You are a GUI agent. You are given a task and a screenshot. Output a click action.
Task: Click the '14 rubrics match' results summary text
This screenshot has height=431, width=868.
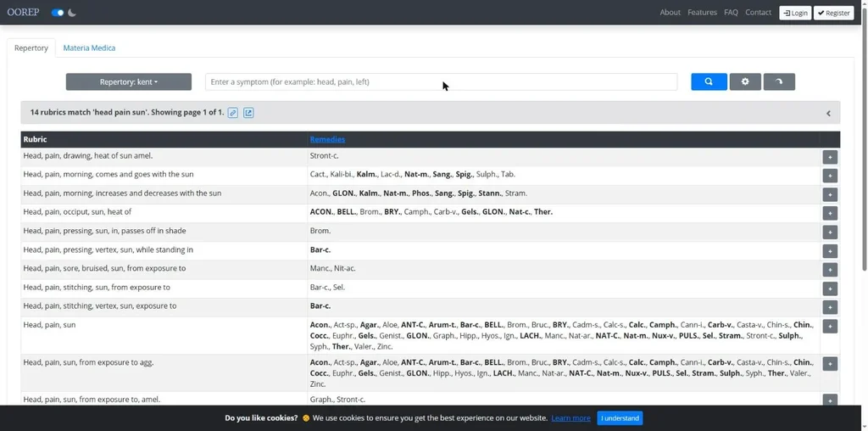pyautogui.click(x=127, y=113)
